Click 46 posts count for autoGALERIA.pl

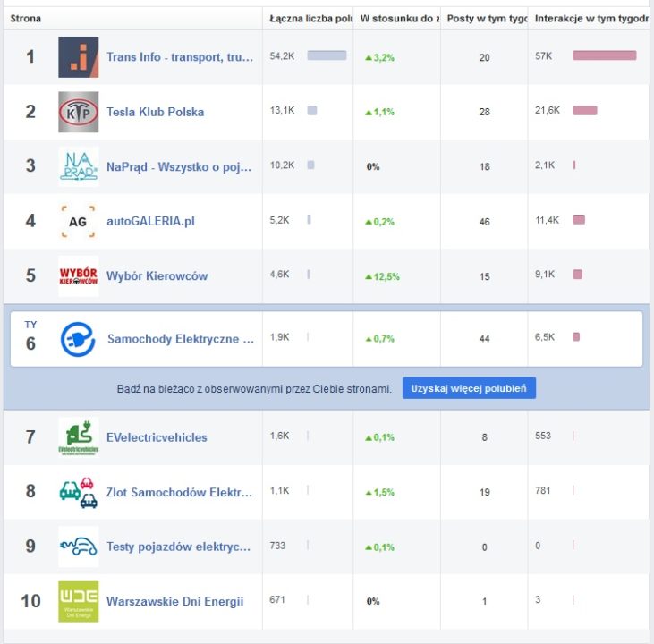484,222
